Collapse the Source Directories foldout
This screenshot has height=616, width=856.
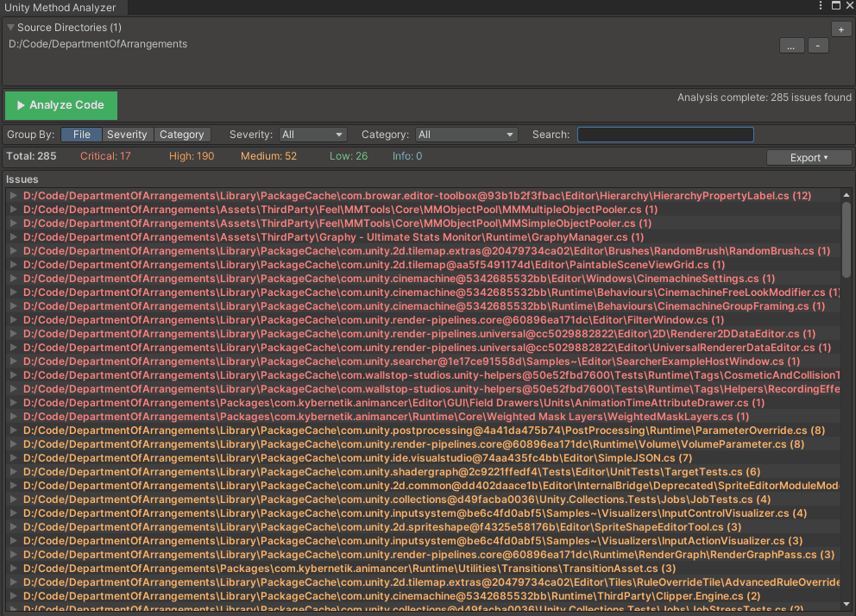tap(11, 28)
